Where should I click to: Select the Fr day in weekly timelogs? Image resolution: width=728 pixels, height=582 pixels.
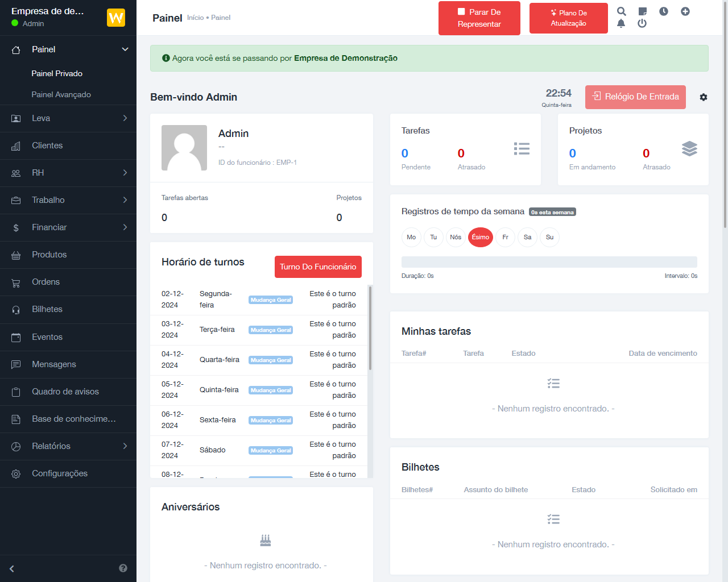coord(505,237)
